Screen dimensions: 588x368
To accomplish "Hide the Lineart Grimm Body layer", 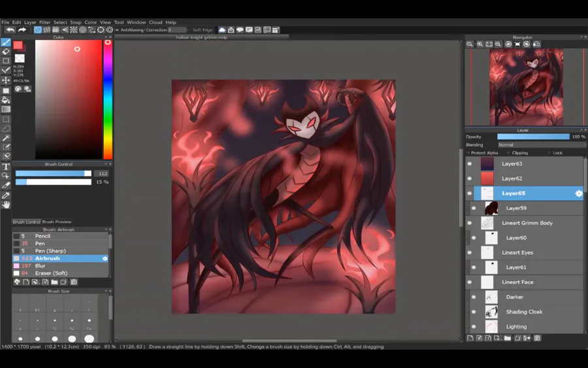I will [470, 223].
